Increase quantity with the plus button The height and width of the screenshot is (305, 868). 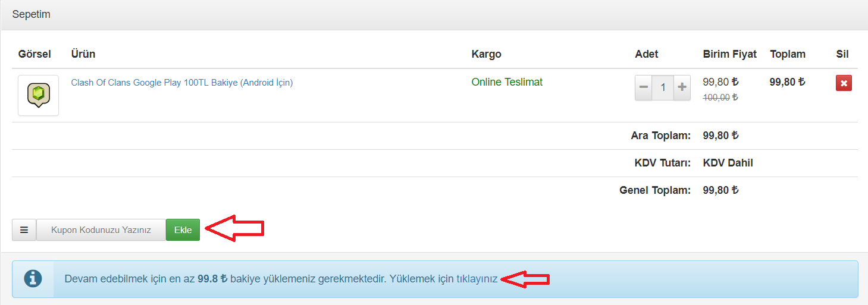(682, 87)
